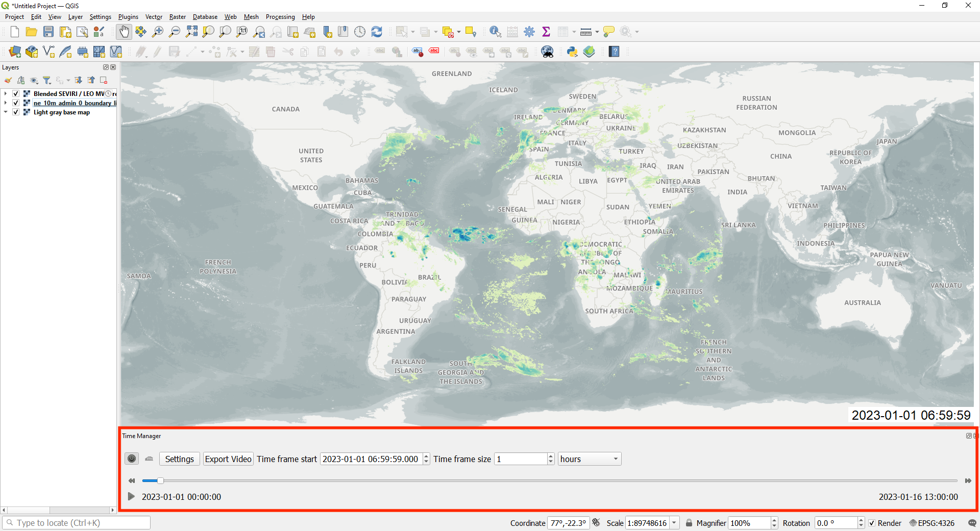Open the MetaSearch catalog tool
The image size is (980, 531).
point(547,52)
